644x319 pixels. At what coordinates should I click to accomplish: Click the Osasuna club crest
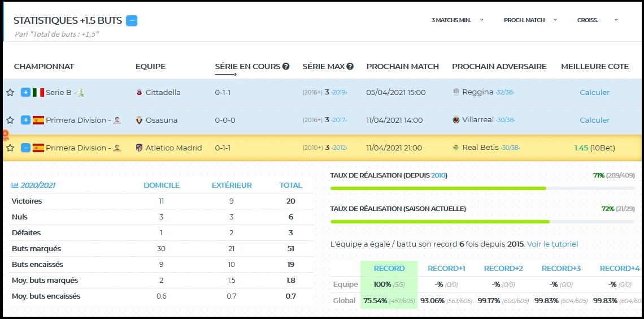pos(139,120)
